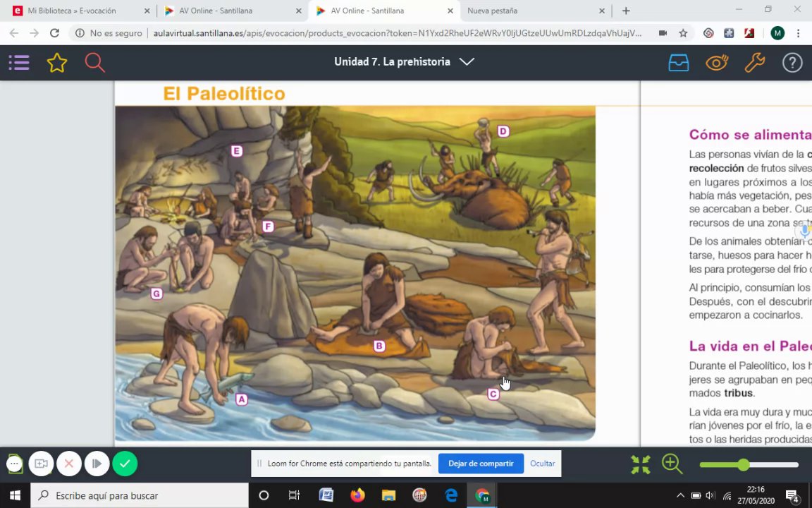Switch to first AV Online - Santillana tab

[x=216, y=11]
